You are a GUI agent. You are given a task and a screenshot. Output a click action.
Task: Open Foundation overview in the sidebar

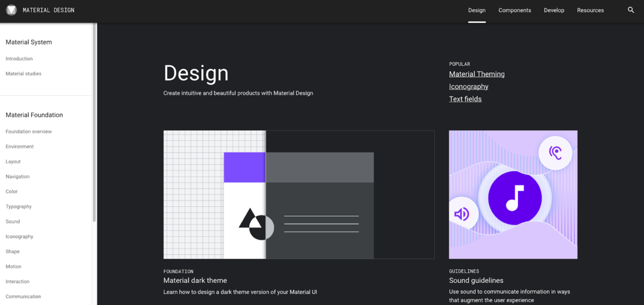(x=28, y=132)
